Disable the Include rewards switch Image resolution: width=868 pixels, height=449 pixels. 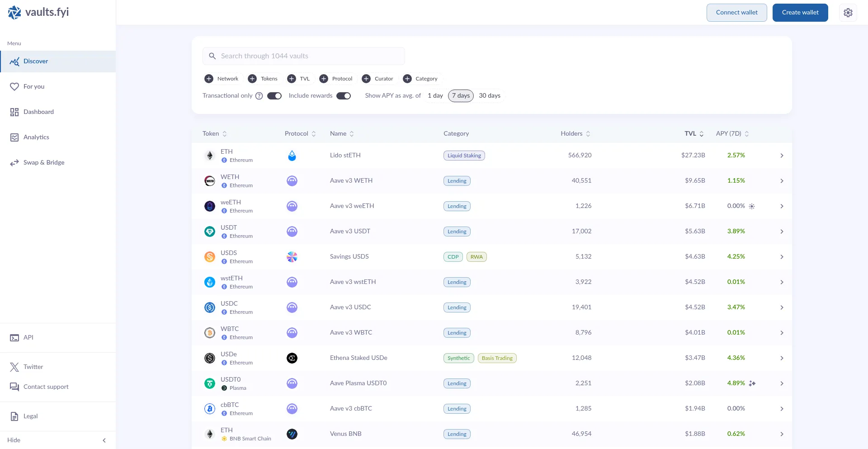click(x=344, y=96)
